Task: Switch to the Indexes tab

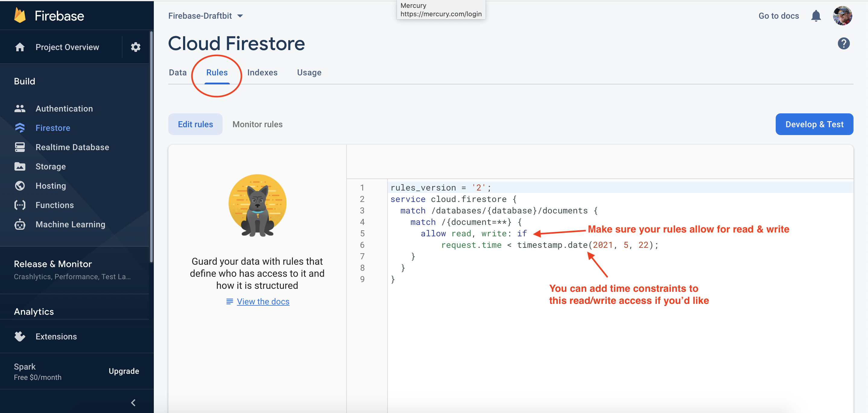Action: tap(262, 72)
